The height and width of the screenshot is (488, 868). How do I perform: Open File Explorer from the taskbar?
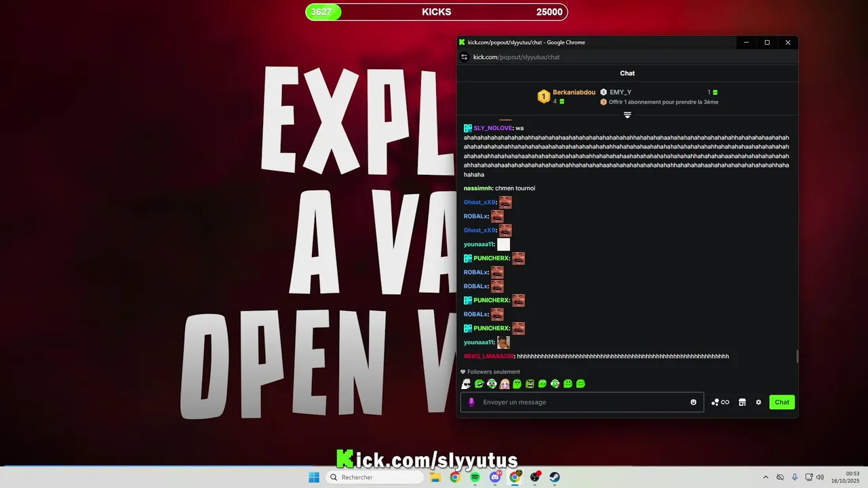435,477
